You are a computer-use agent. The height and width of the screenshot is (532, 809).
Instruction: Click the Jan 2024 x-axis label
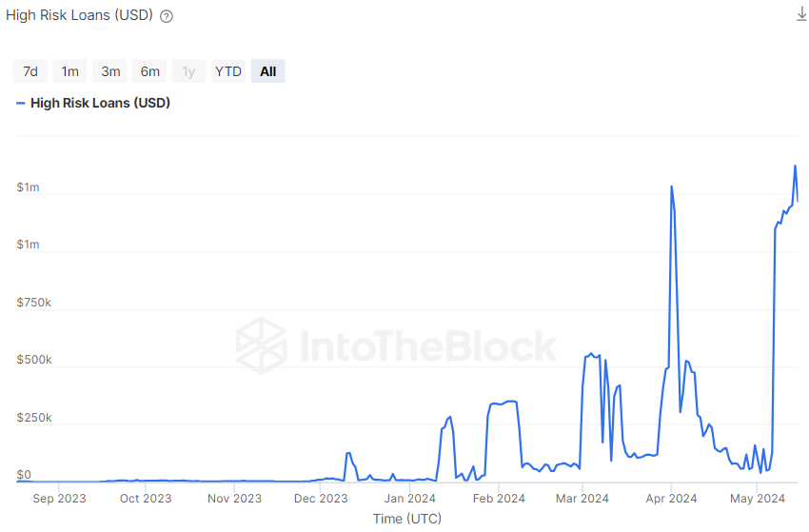(x=409, y=498)
